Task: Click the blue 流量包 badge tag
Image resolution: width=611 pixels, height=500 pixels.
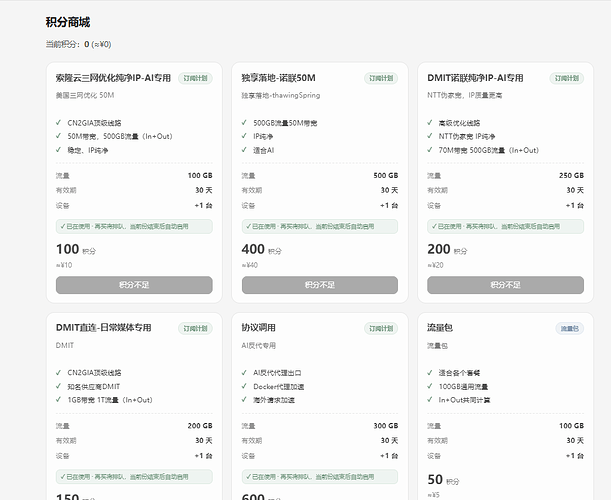Action: pyautogui.click(x=570, y=328)
